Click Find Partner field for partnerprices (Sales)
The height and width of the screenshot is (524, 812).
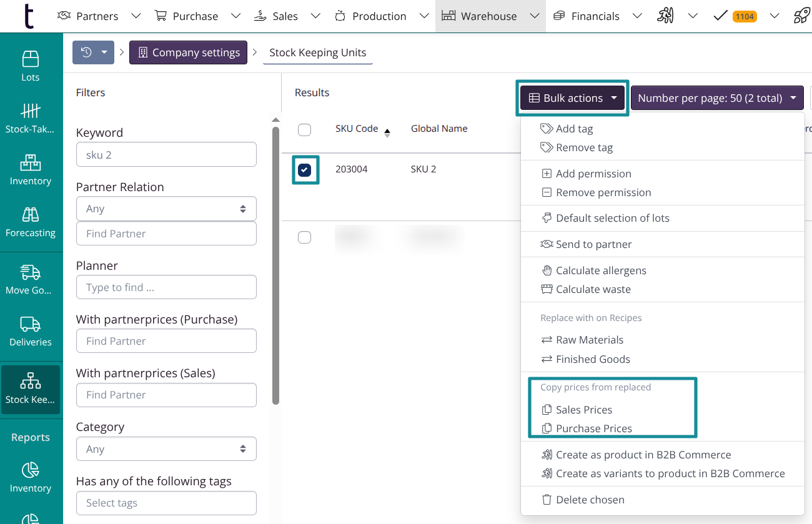pos(166,395)
